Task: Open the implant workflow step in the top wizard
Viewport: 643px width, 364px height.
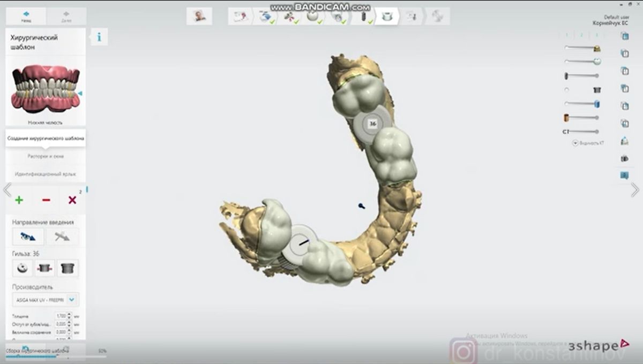Action: point(366,17)
